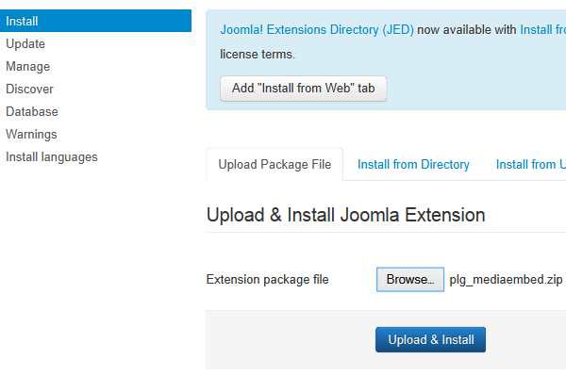Switch to the Upload Package File tab
Viewport: 566px width, 392px height.
click(275, 165)
